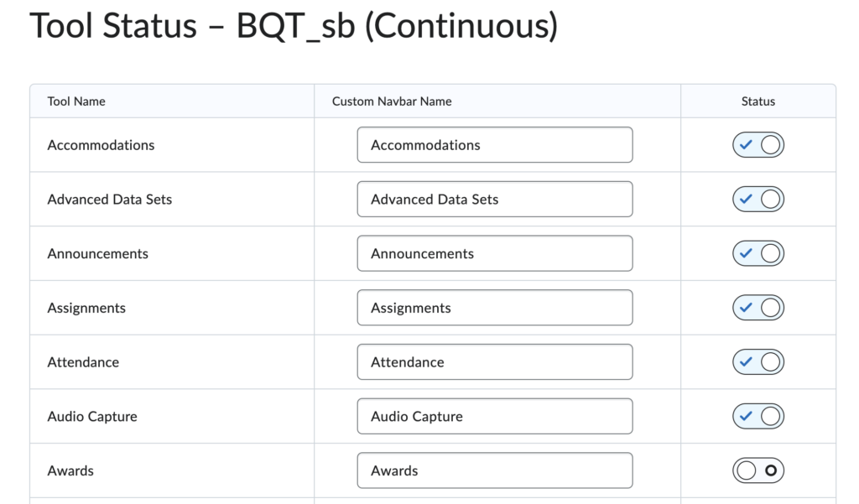Viewport: 859px width, 504px height.
Task: Disable the Accommodations status toggle
Action: (x=758, y=145)
